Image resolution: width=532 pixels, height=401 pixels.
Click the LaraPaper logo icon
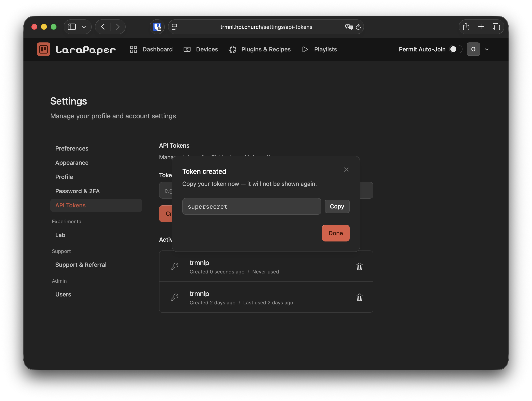click(x=44, y=49)
